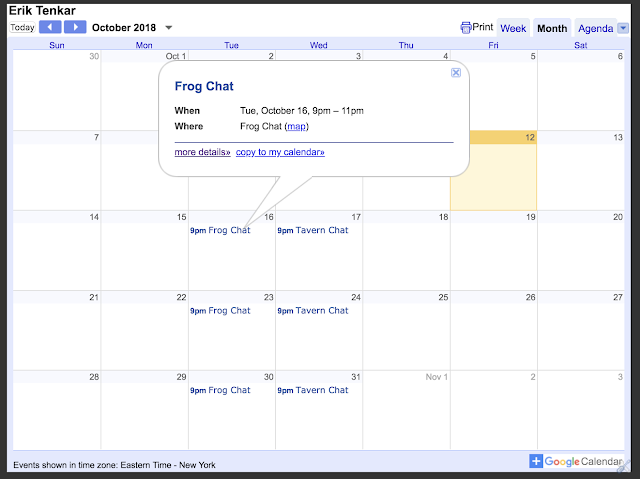
Task: Click the Google Calendar plus icon
Action: click(x=536, y=461)
